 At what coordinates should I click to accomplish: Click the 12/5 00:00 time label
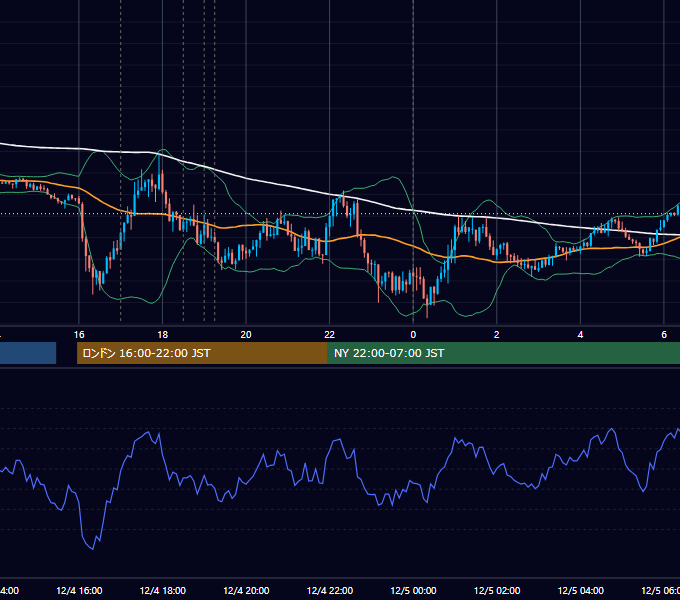pos(413,590)
